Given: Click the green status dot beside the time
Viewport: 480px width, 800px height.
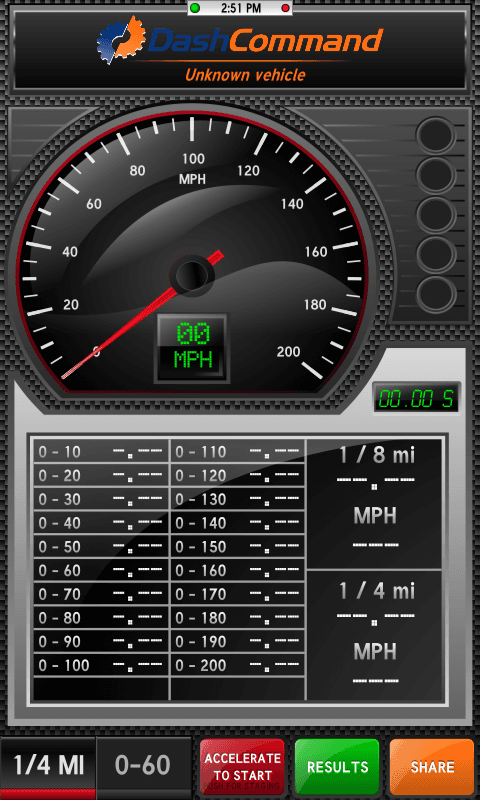Looking at the screenshot, I should coord(195,8).
